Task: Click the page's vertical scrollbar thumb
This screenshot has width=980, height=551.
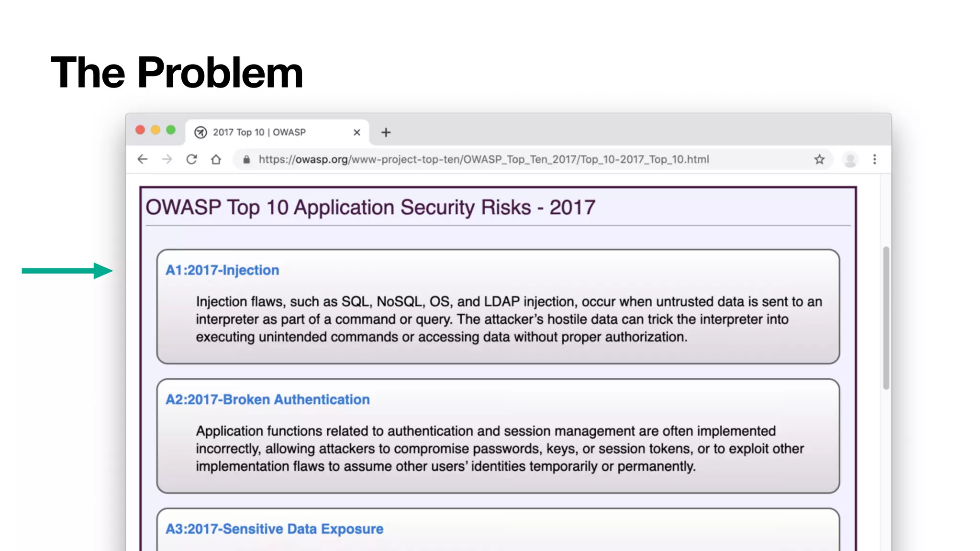Action: (886, 318)
